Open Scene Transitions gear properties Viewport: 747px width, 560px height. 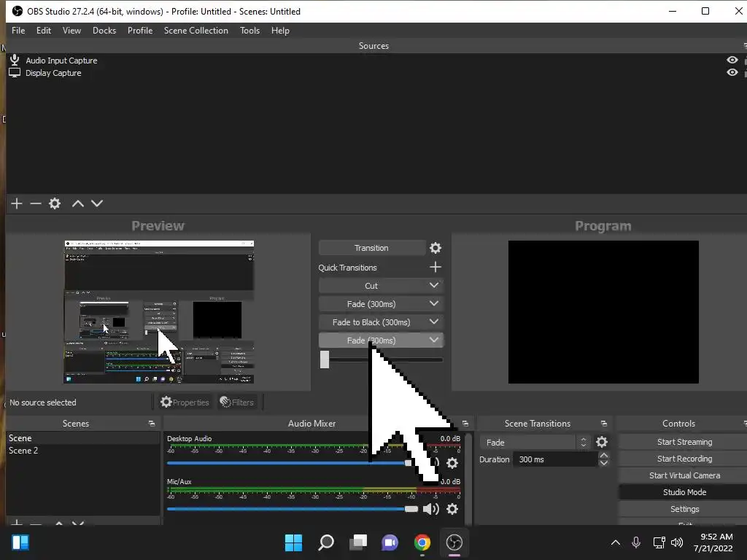click(602, 443)
